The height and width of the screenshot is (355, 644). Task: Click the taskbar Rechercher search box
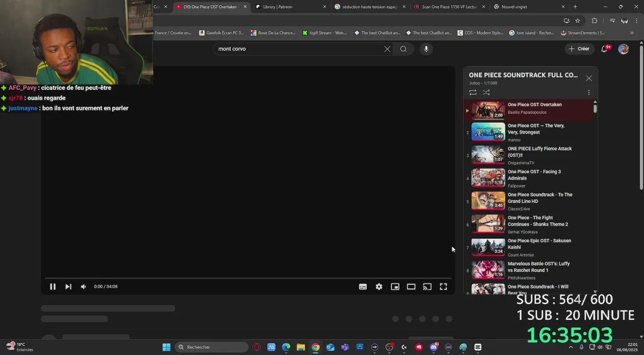tap(212, 347)
